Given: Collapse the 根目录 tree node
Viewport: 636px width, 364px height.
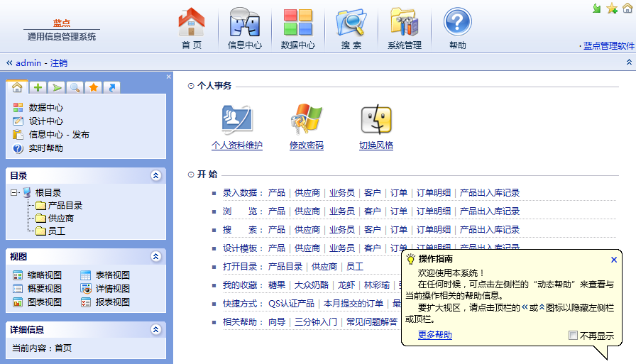Looking at the screenshot, I should [14, 192].
